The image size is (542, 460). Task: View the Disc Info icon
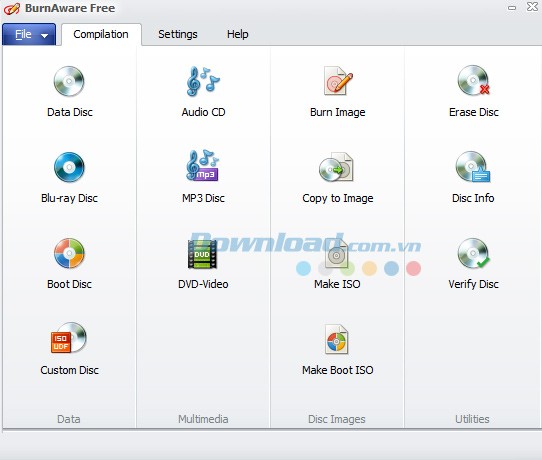(x=473, y=167)
